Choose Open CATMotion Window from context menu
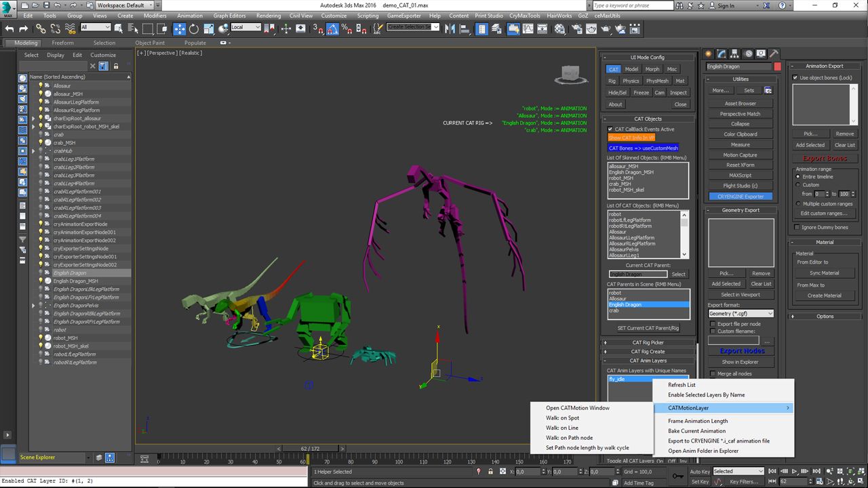 point(577,407)
